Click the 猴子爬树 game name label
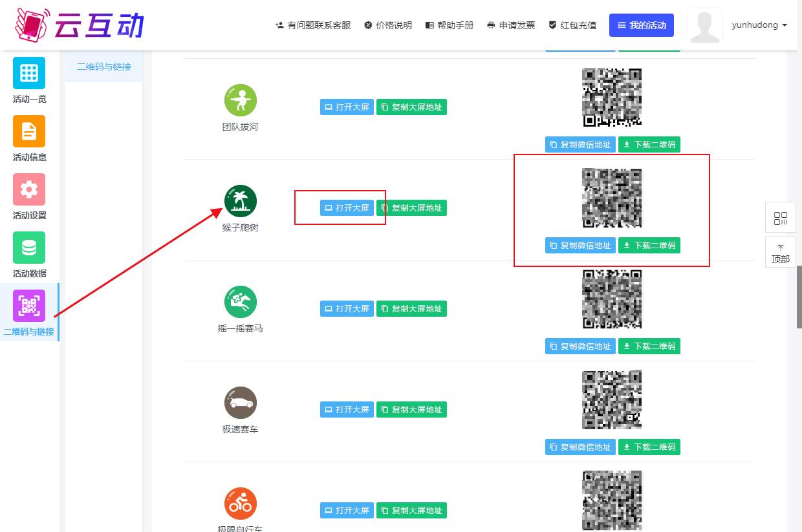 pos(241,228)
